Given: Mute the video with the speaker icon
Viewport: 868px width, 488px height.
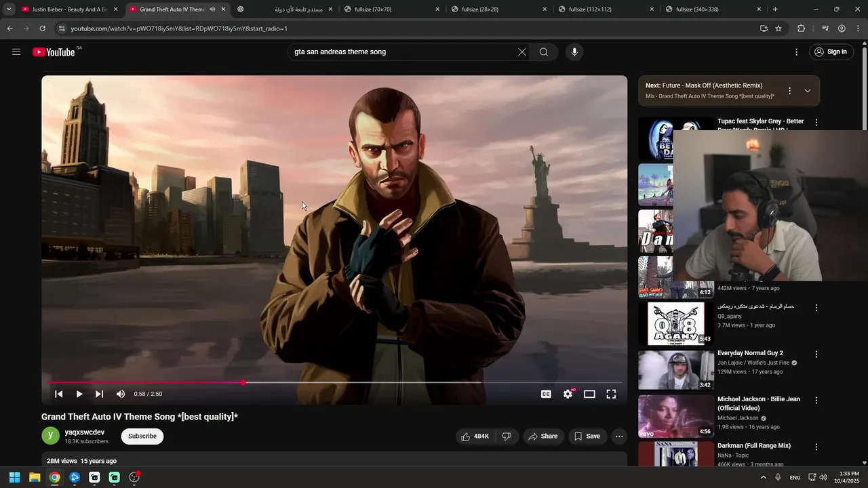Looking at the screenshot, I should [x=121, y=394].
